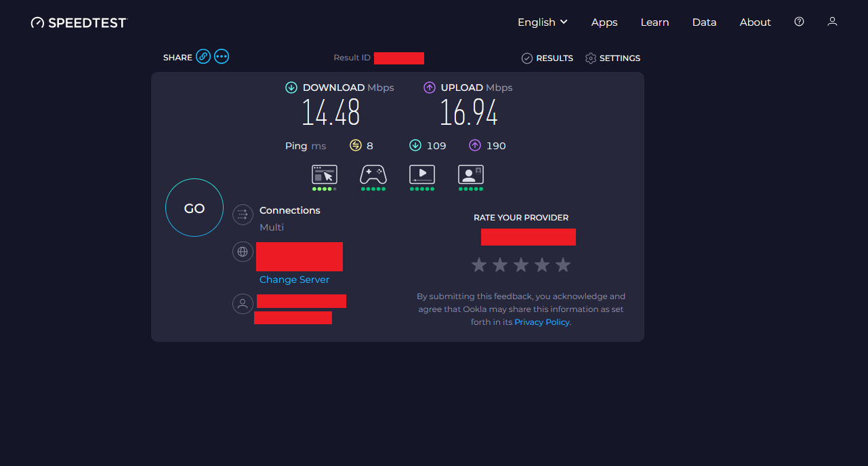Rate provider two stars
Viewport: 868px width, 466px height.
pos(500,265)
